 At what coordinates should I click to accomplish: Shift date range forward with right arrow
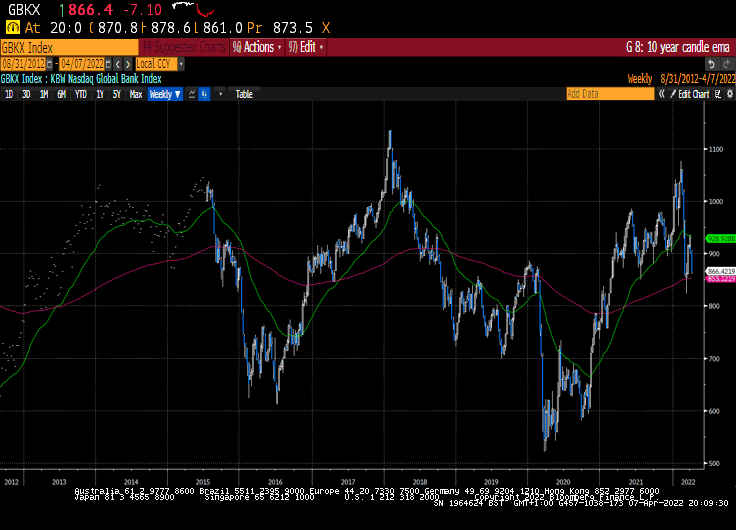(x=128, y=64)
